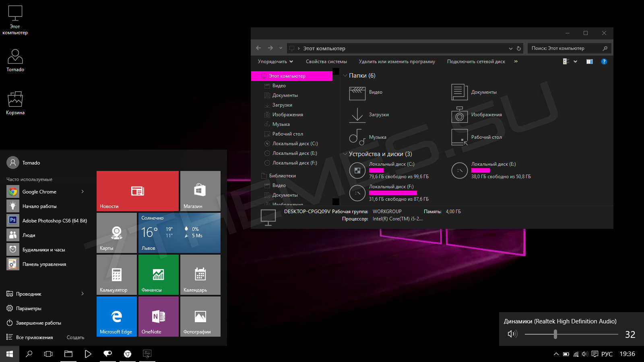
Task: Open the Calculator tile
Action: pos(117,274)
